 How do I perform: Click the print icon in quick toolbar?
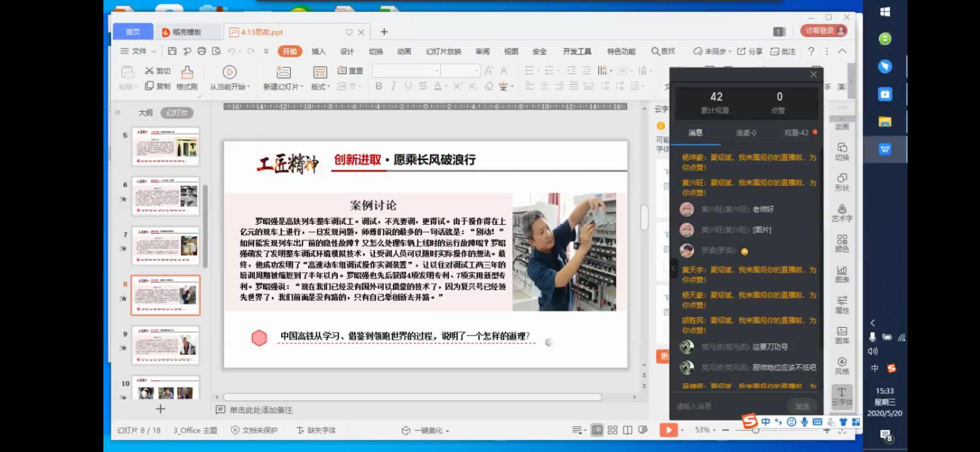click(201, 51)
